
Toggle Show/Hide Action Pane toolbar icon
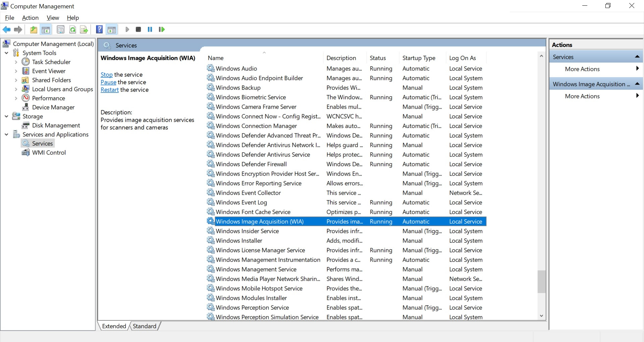[111, 30]
